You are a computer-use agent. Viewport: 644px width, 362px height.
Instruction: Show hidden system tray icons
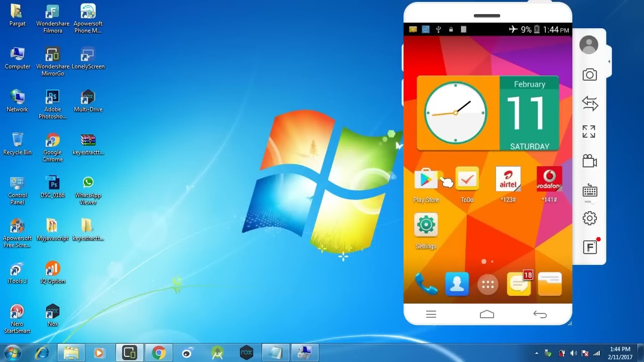coord(536,353)
